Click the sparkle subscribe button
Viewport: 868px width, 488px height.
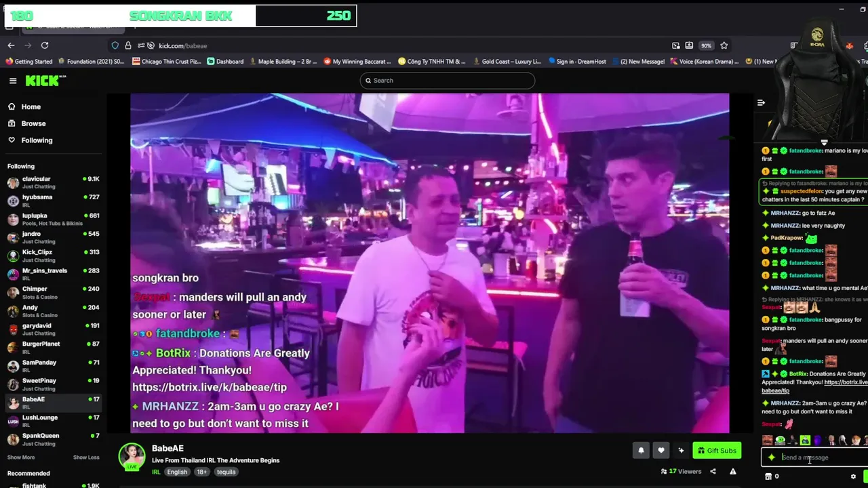(x=681, y=450)
